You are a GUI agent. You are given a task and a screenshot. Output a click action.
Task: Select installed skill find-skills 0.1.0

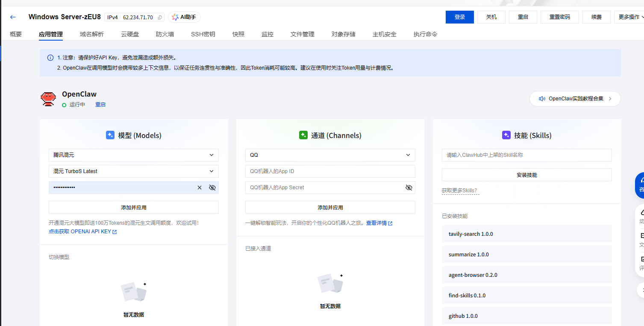(527, 296)
